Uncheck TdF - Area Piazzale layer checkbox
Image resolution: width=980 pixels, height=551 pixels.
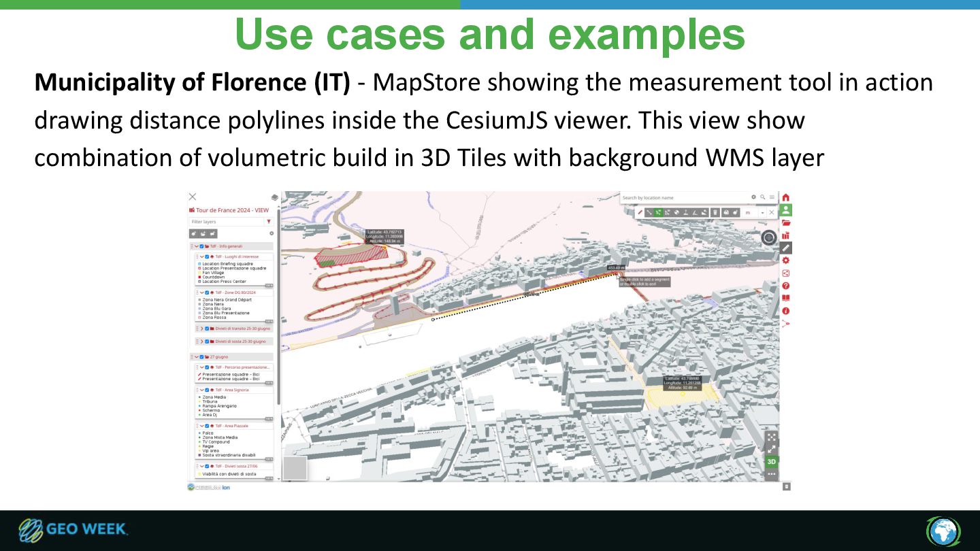207,426
